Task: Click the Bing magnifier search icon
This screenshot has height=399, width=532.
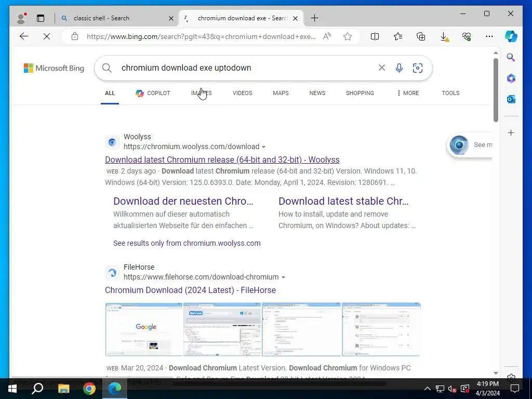Action: pos(107,68)
